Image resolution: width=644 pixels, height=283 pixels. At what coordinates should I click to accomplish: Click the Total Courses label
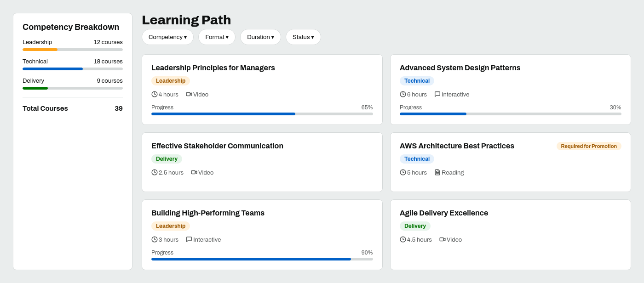pos(45,108)
